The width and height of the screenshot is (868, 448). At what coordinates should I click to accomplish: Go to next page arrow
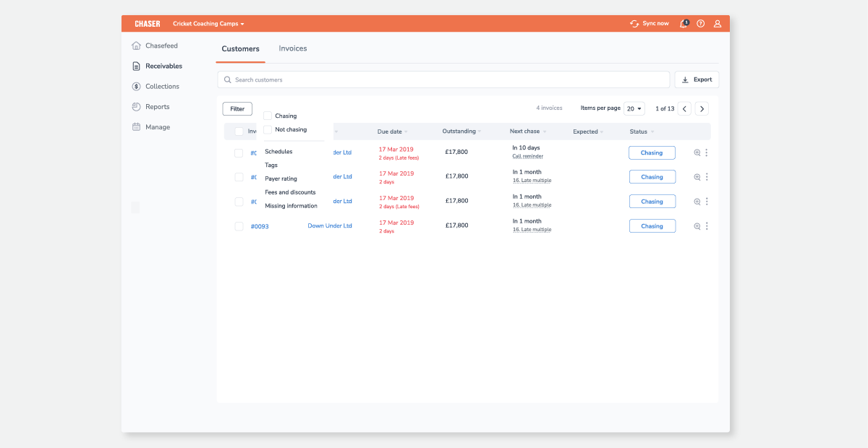(702, 108)
